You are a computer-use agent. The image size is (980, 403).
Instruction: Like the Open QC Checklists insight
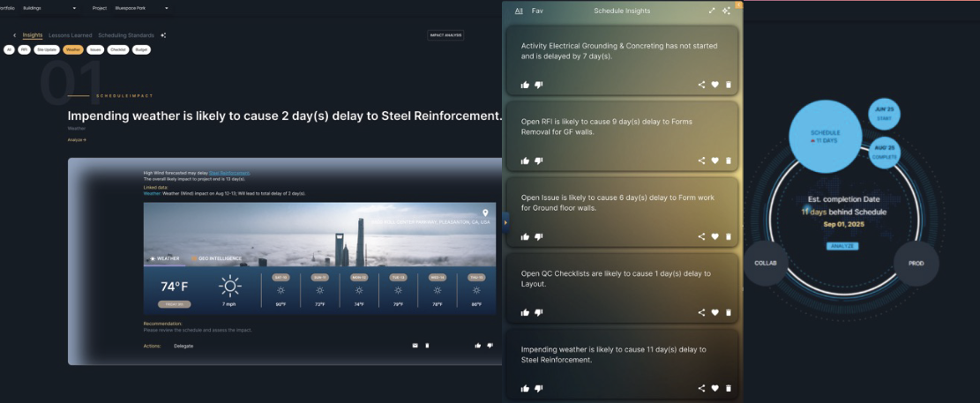(x=525, y=312)
